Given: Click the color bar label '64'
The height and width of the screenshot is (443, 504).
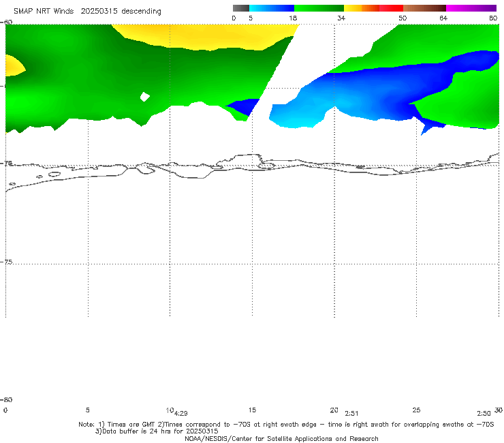Looking at the screenshot, I should point(443,18).
